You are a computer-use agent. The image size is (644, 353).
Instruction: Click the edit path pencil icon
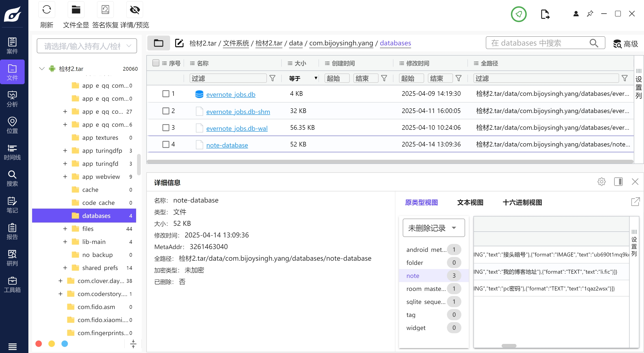tap(179, 43)
